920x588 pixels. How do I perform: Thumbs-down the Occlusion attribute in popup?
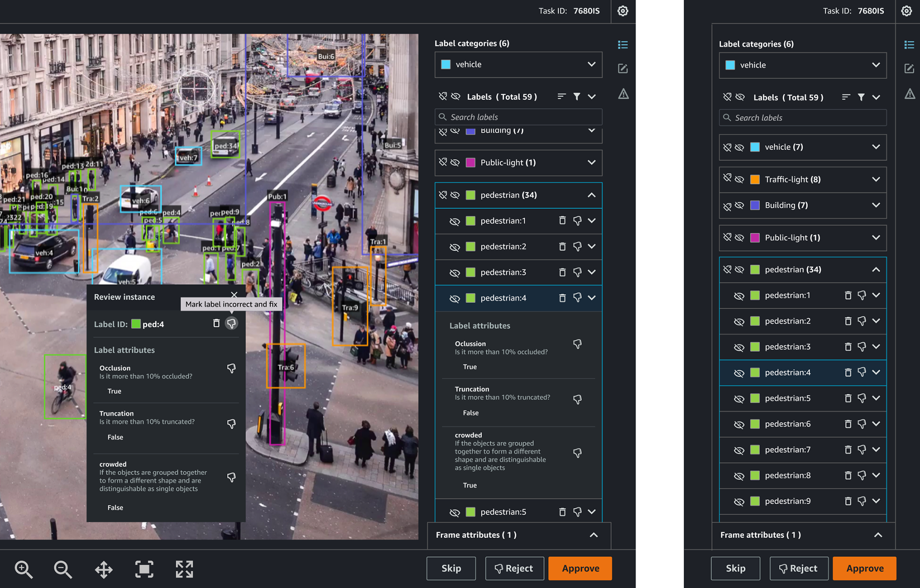click(231, 368)
